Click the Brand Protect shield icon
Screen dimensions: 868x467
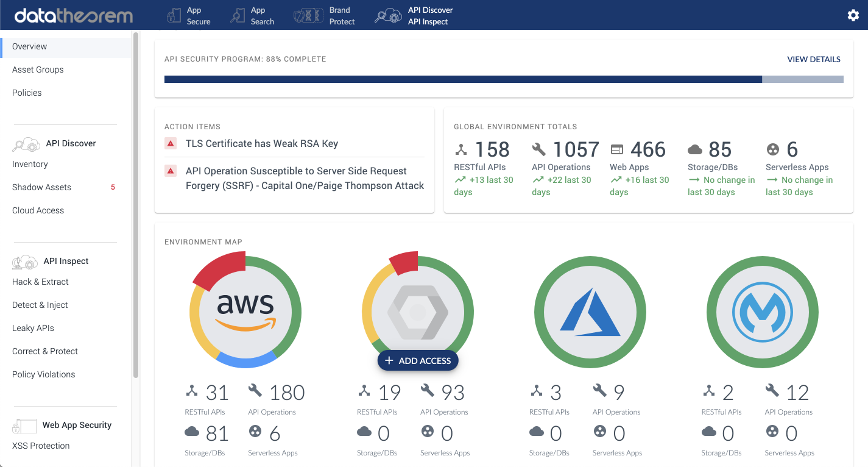308,16
